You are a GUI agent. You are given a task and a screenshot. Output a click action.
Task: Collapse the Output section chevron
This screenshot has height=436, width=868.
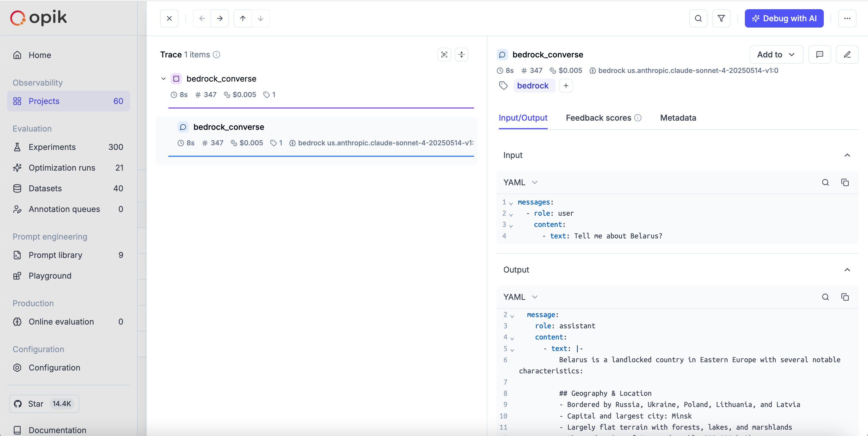pos(847,270)
